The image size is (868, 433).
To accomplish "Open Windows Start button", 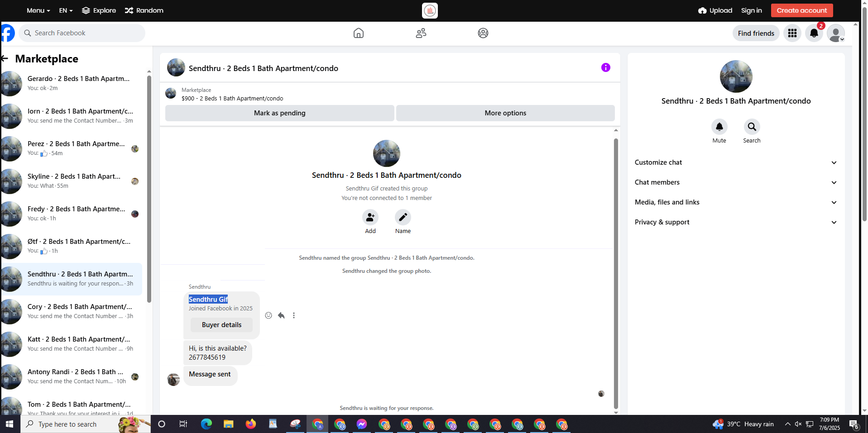I will pos(10,424).
